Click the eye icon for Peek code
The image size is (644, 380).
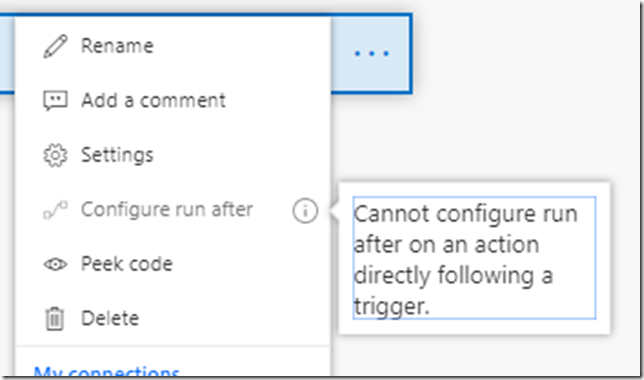click(55, 264)
